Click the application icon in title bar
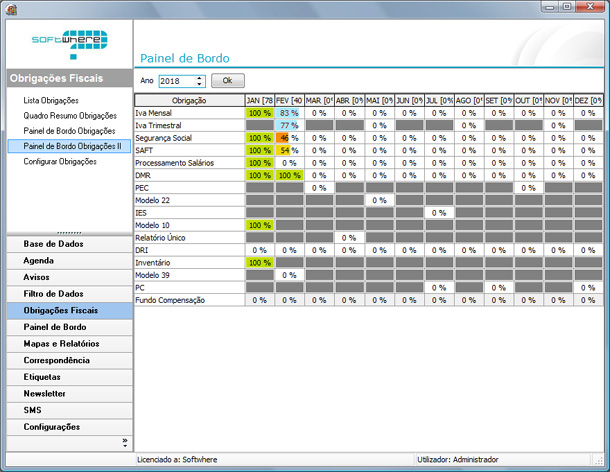Viewport: 610px width, 472px height. point(11,9)
